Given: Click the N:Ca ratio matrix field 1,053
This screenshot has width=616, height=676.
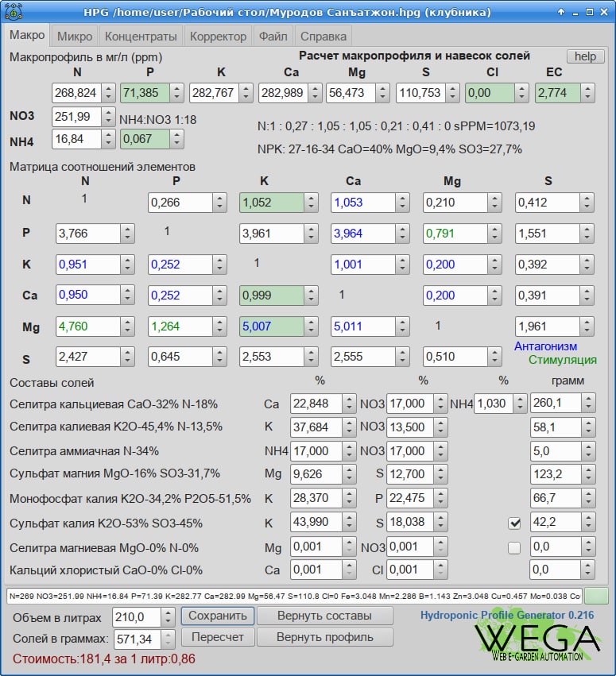Looking at the screenshot, I should pos(363,203).
